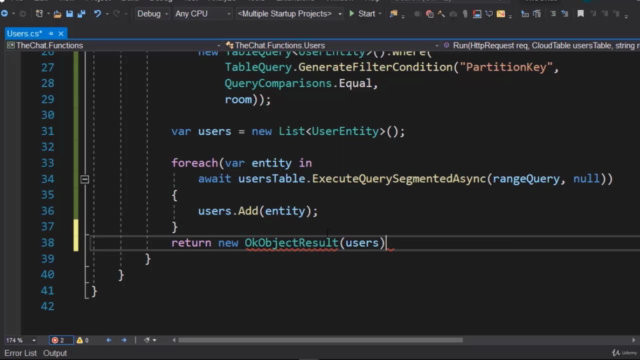
Task: Click on OkObjectResult in line 38
Action: click(291, 243)
